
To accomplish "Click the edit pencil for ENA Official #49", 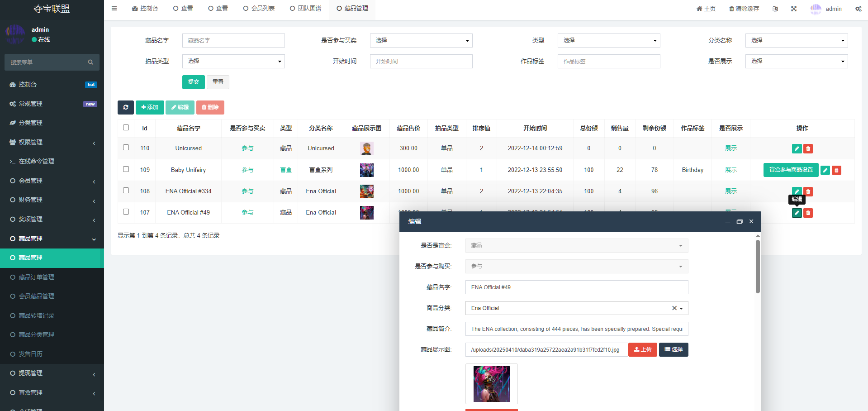I will click(797, 213).
